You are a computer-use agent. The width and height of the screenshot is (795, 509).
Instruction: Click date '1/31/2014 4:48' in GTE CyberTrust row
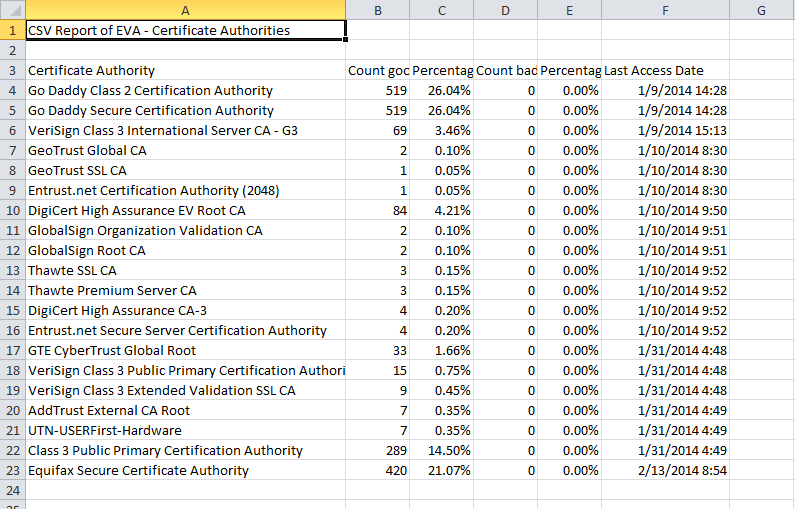pos(665,350)
